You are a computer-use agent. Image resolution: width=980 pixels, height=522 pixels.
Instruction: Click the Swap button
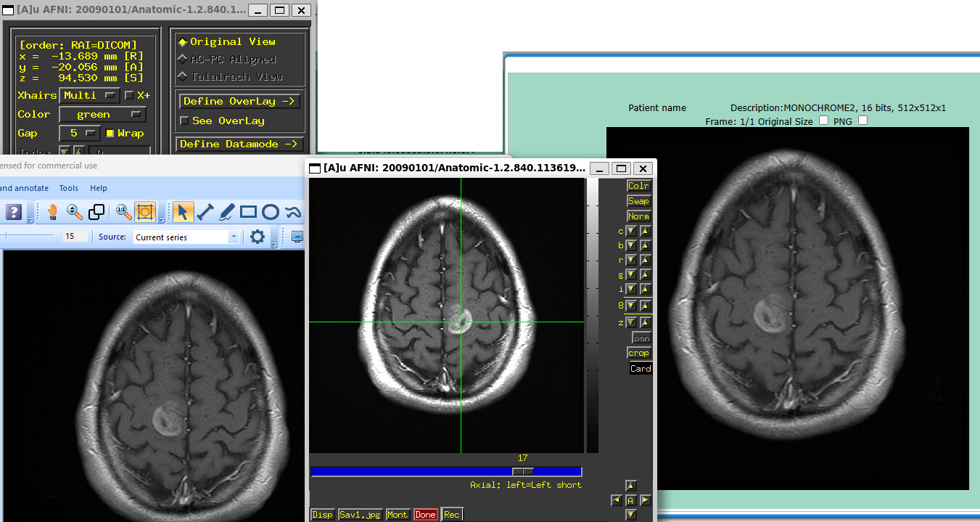639,201
